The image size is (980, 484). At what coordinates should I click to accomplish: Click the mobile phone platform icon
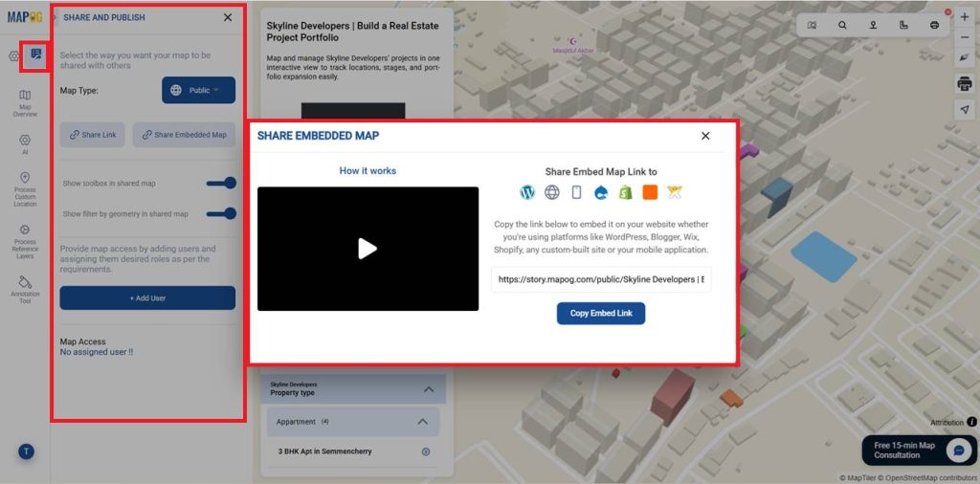576,192
